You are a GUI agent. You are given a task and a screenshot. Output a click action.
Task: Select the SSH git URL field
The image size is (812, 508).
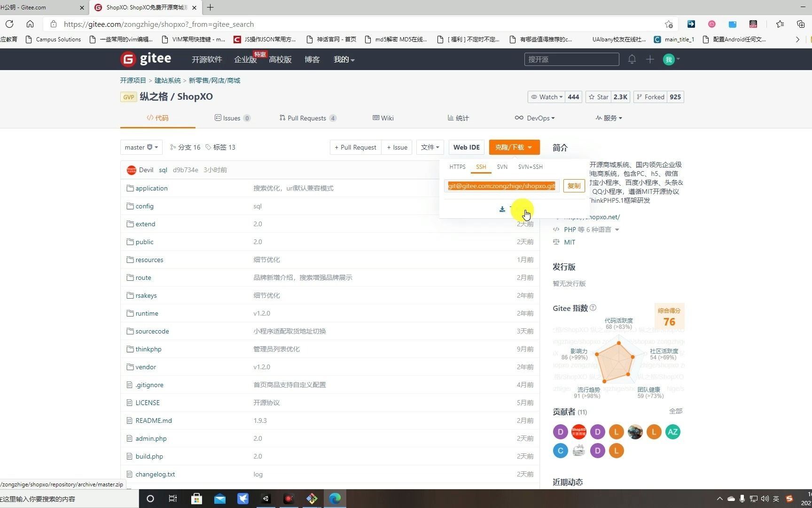point(501,186)
